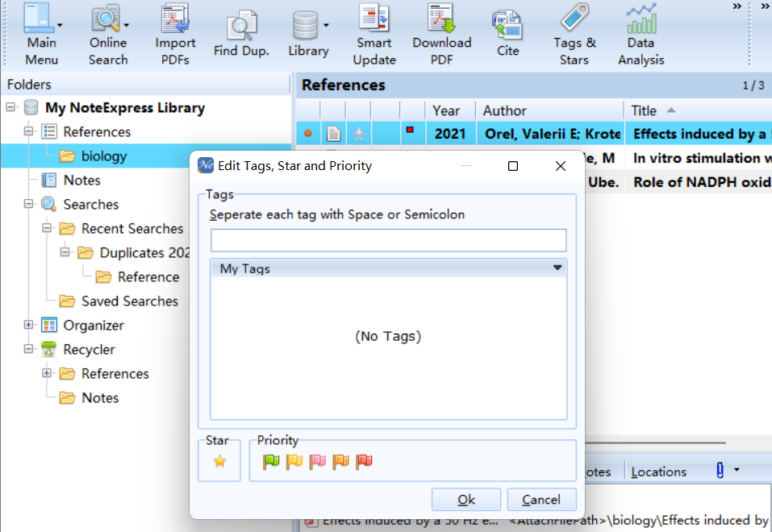Select the yellow priority flag
The width and height of the screenshot is (772, 532).
(x=294, y=461)
